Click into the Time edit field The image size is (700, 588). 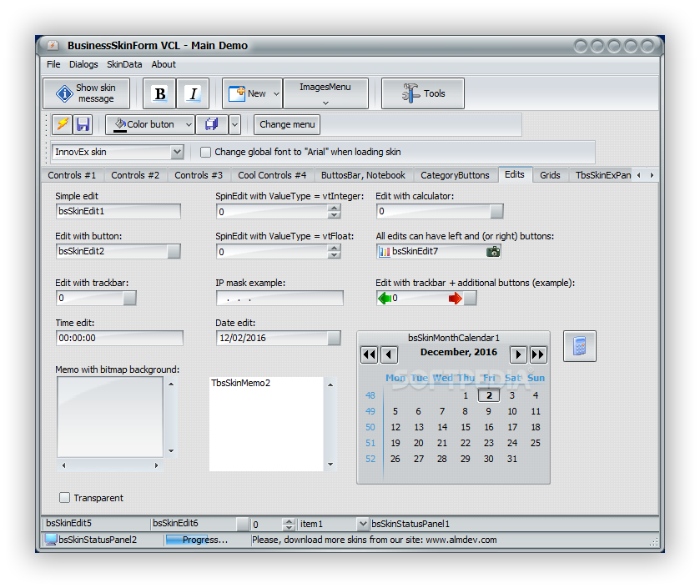[119, 338]
